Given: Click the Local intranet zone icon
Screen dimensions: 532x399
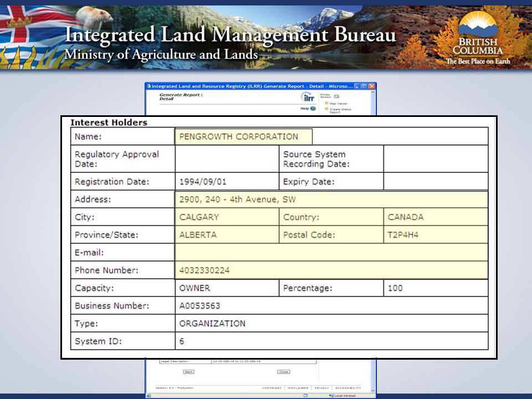Looking at the screenshot, I should click(331, 396).
